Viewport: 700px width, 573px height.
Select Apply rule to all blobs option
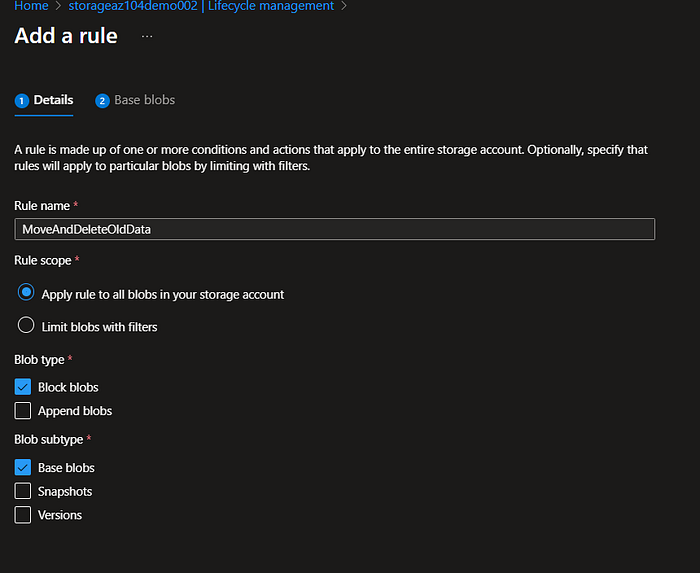27,294
